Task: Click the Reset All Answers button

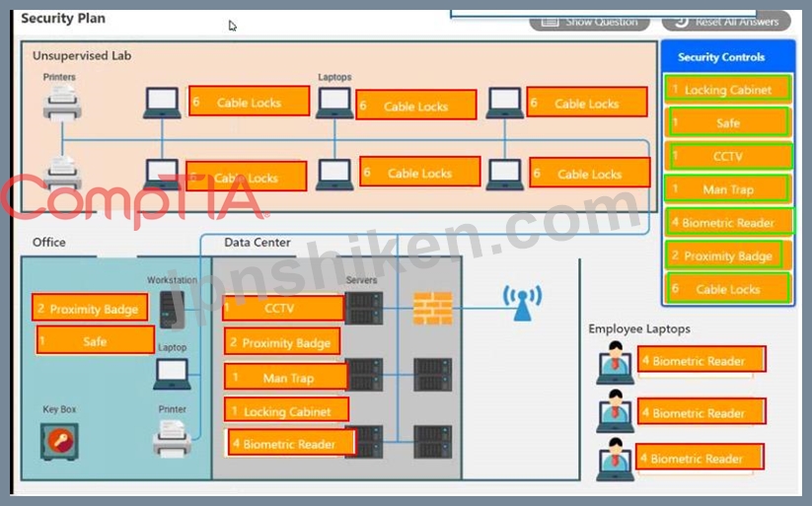Action: 726,22
